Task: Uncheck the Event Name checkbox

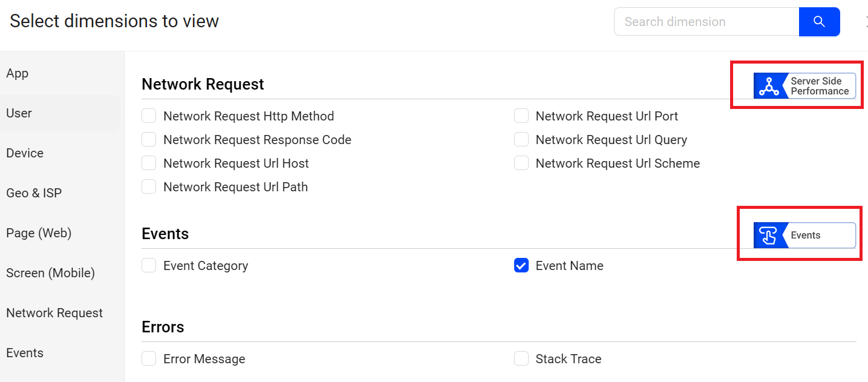Action: 521,266
